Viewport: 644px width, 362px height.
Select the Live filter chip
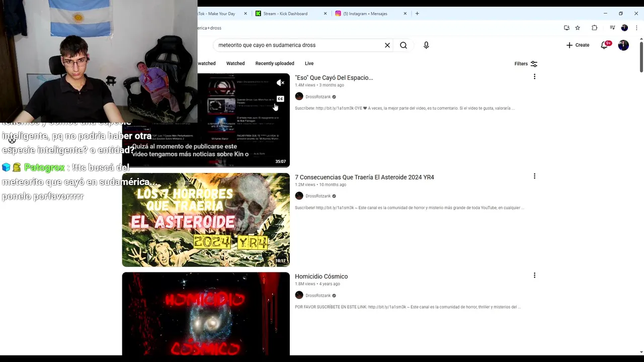point(309,63)
